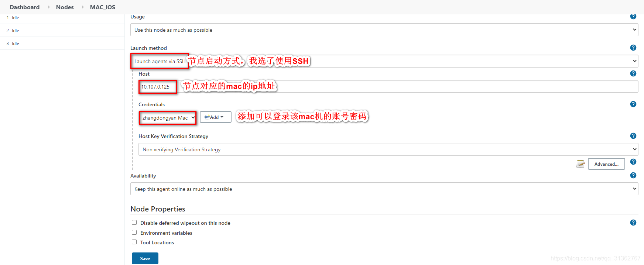Click the Node Properties heading
644x265 pixels.
[158, 209]
